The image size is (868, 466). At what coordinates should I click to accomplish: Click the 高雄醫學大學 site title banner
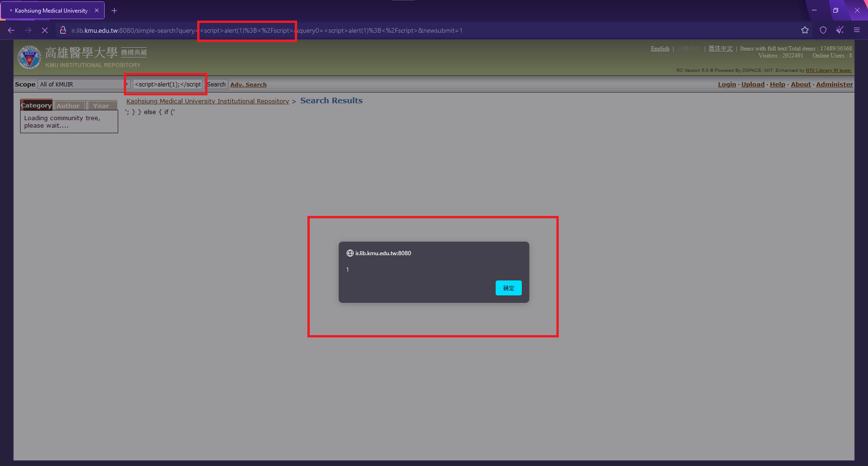81,52
